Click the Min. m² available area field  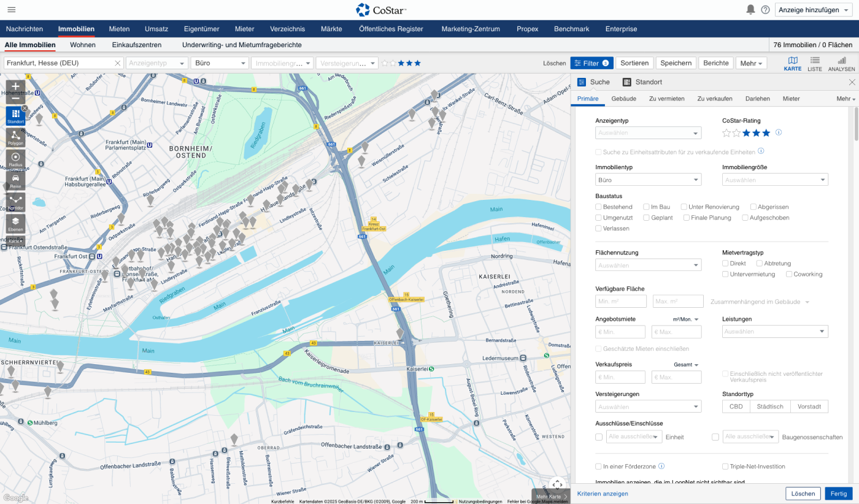[620, 302]
